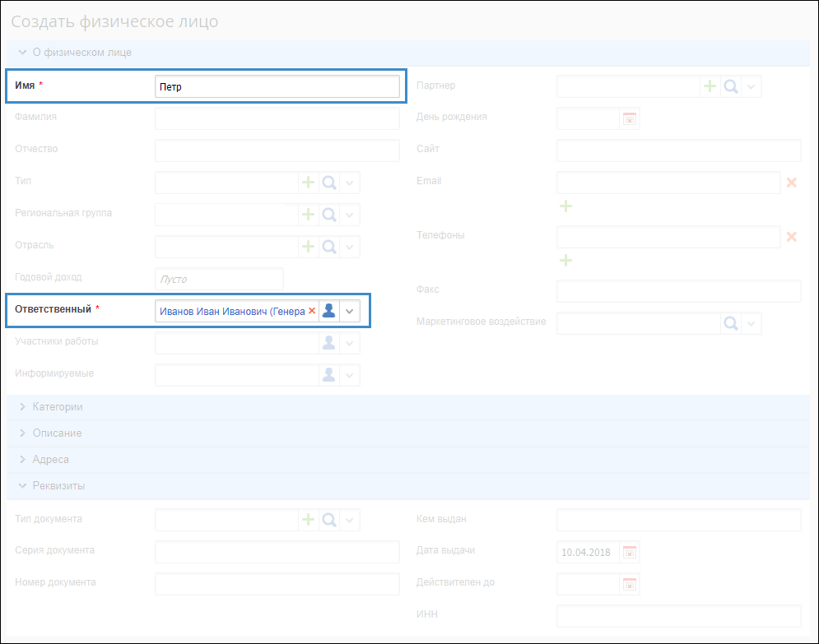Click the Имя input field containing Петр
The height and width of the screenshot is (644, 819).
(277, 87)
